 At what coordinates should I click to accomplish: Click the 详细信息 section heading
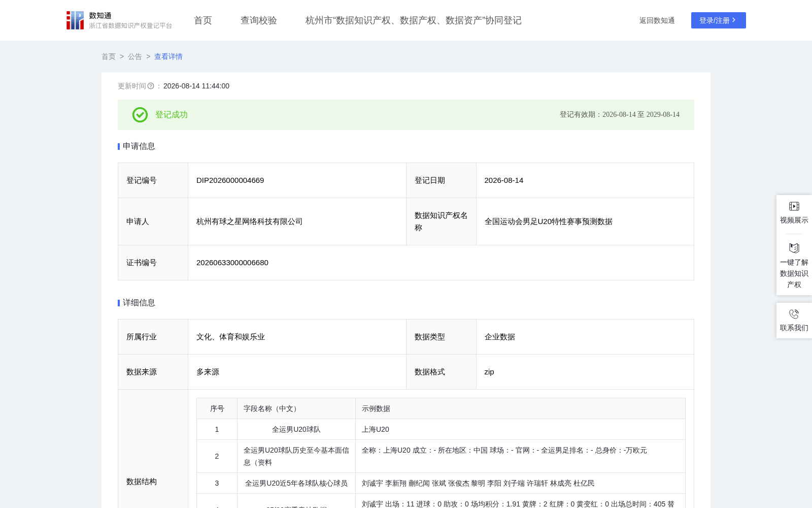click(x=139, y=303)
